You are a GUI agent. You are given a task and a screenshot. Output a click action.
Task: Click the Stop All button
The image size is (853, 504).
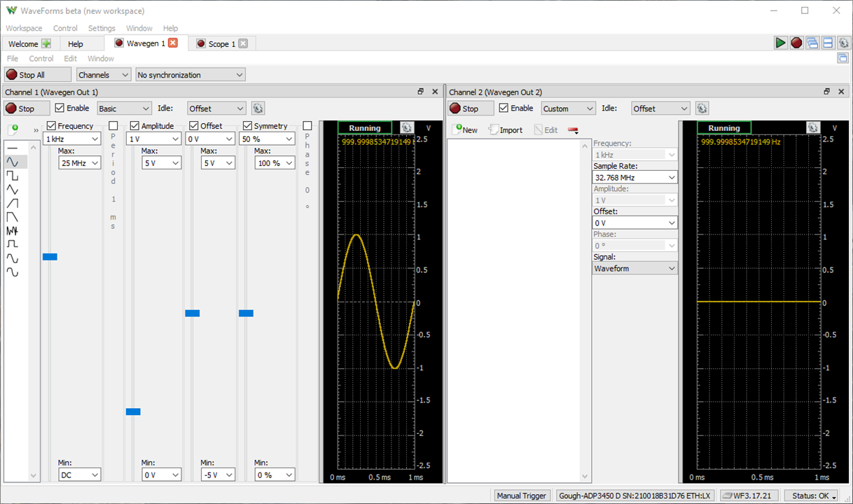point(38,75)
